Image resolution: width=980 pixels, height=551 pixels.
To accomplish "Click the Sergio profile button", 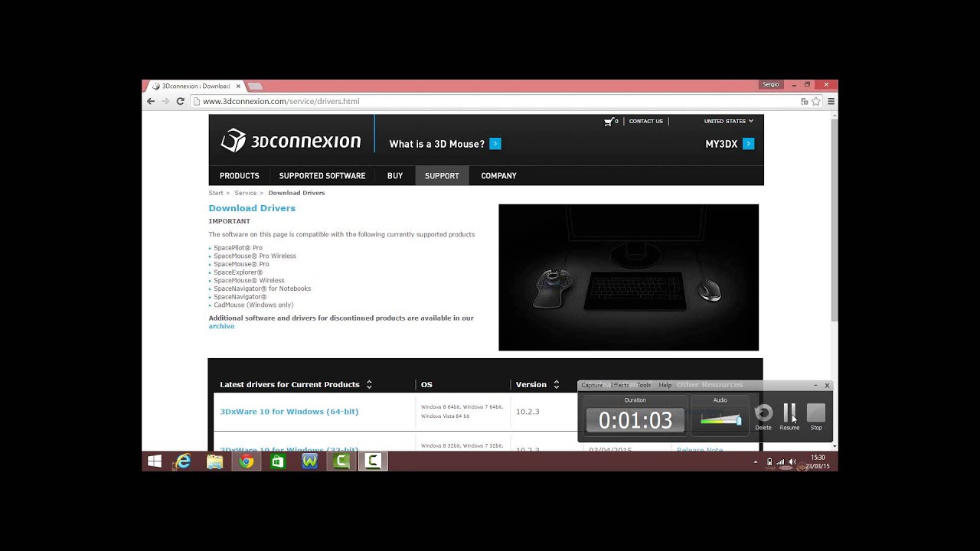I will click(x=770, y=84).
